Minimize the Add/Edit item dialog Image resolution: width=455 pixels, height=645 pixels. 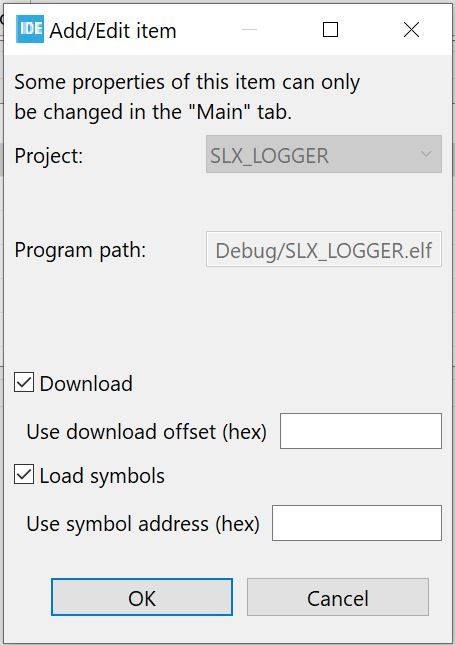(x=249, y=30)
